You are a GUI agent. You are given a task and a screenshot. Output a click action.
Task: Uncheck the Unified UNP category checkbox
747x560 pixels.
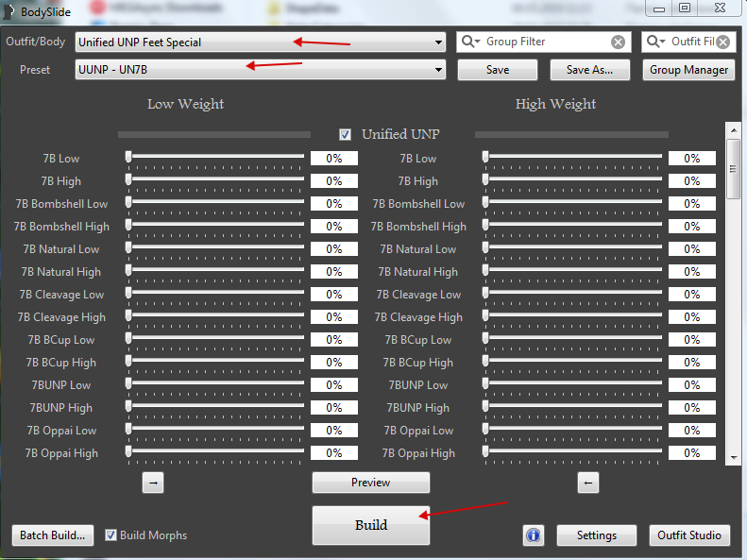point(346,134)
